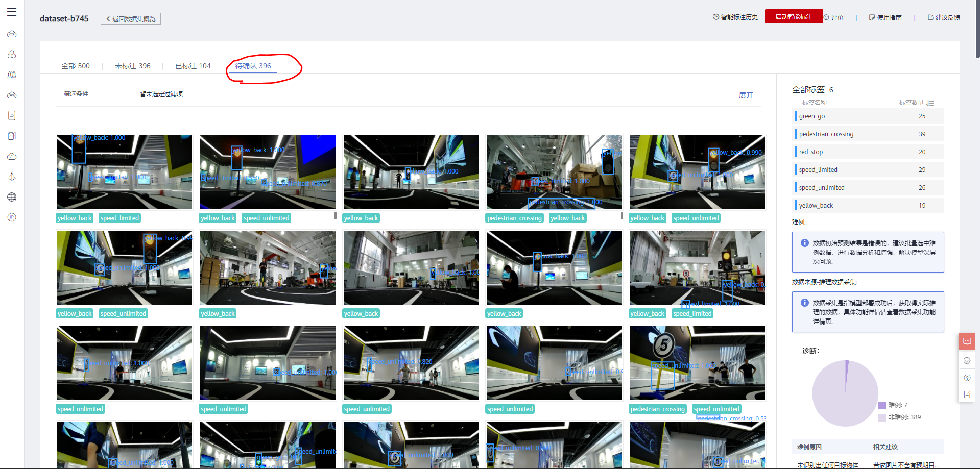Image resolution: width=980 pixels, height=469 pixels.
Task: Click the light 非难例: 389 legend swatch
Action: pos(882,417)
